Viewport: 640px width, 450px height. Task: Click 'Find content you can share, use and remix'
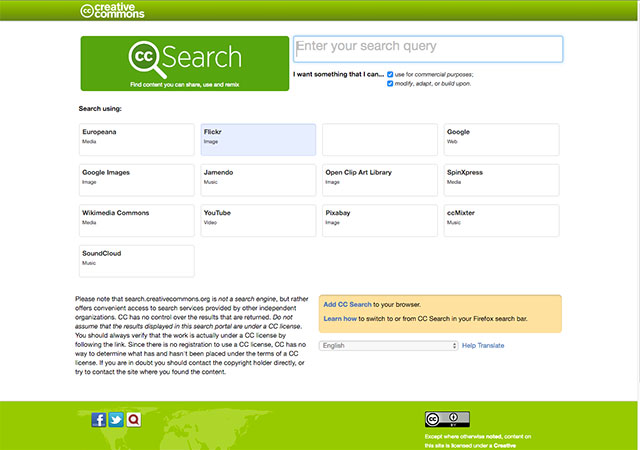[184, 85]
